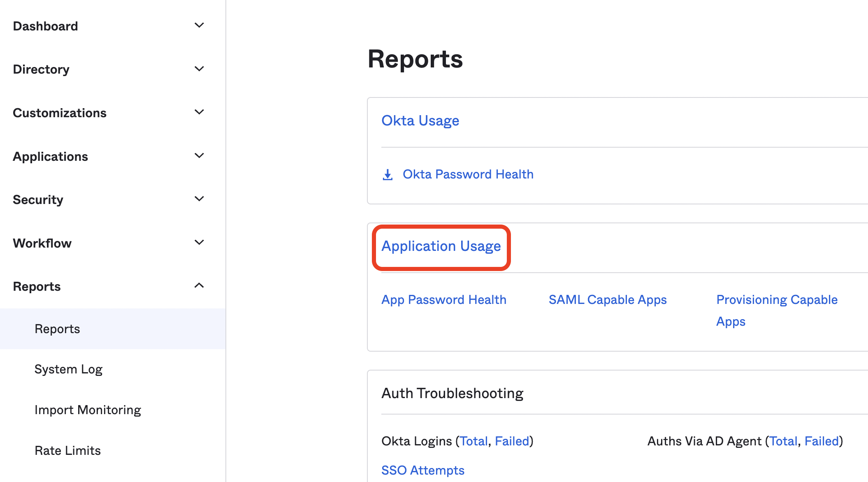Screen dimensions: 868x482
Task: View Provisioning Capable Apps report
Action: (x=776, y=300)
